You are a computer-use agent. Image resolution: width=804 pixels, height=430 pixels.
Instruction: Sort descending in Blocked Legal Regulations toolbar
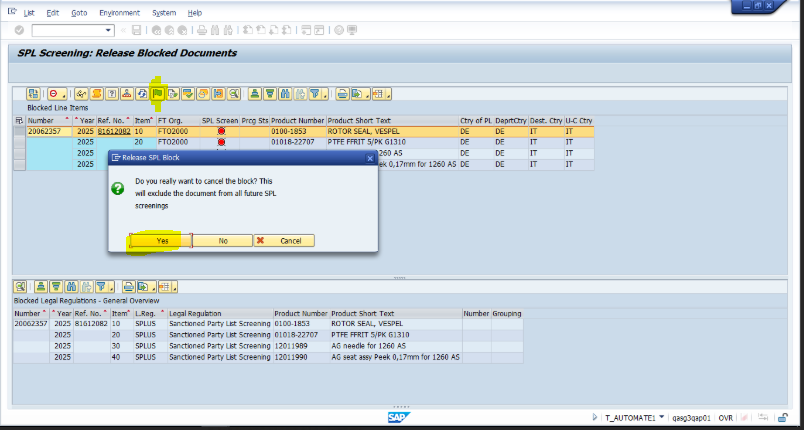pyautogui.click(x=56, y=286)
